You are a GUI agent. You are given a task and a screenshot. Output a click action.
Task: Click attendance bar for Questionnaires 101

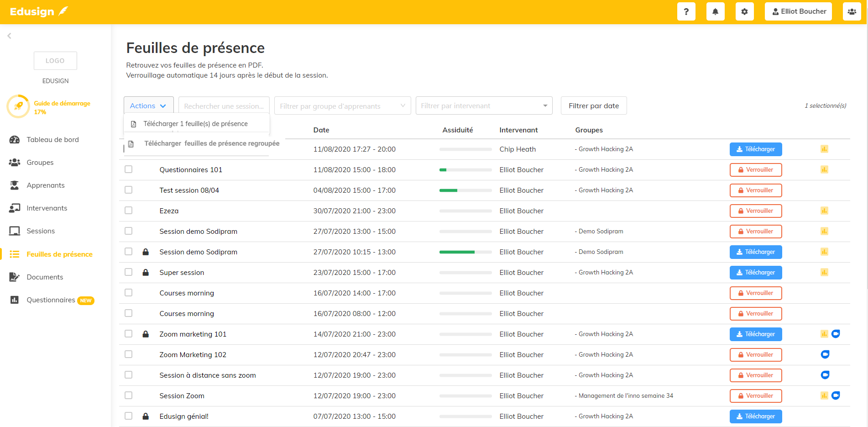coord(465,170)
